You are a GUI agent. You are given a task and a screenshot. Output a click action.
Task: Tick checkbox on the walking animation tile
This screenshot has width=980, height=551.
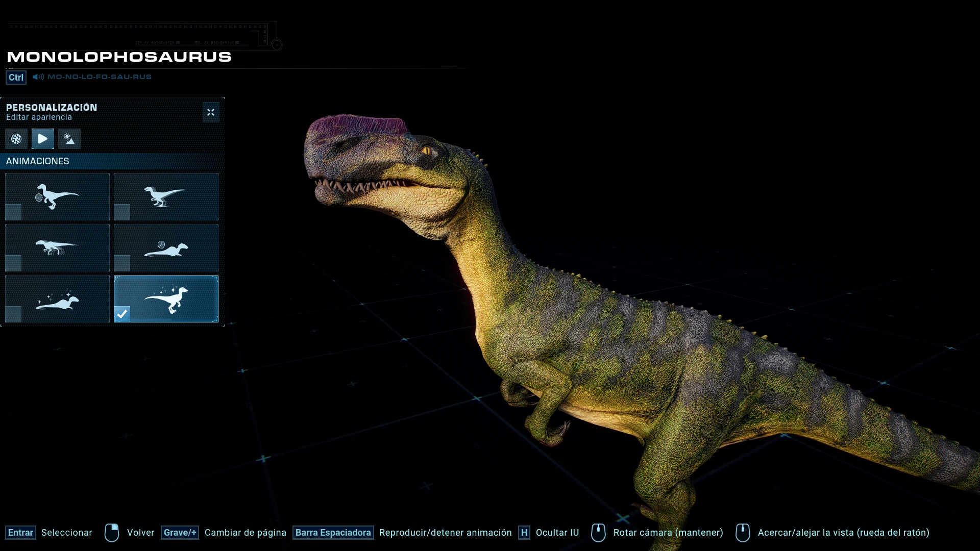pyautogui.click(x=122, y=212)
